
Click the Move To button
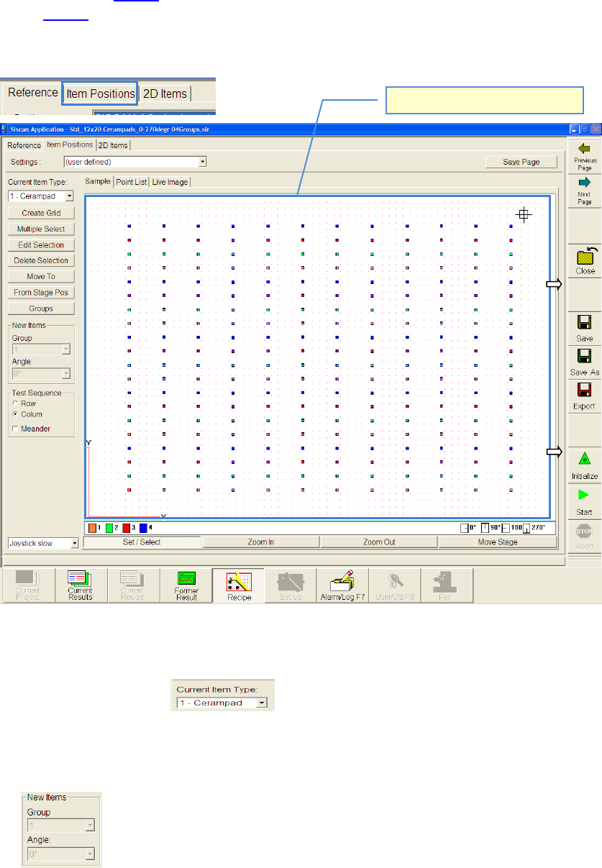[x=41, y=276]
